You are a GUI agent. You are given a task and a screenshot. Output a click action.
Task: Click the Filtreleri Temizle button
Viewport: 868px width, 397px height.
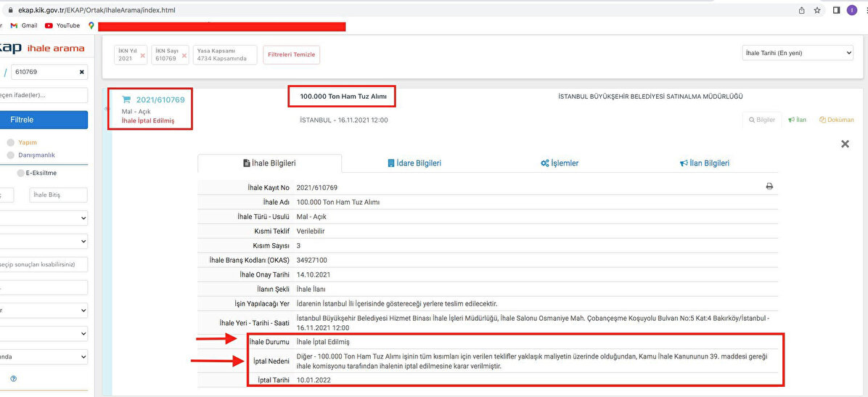tap(292, 54)
